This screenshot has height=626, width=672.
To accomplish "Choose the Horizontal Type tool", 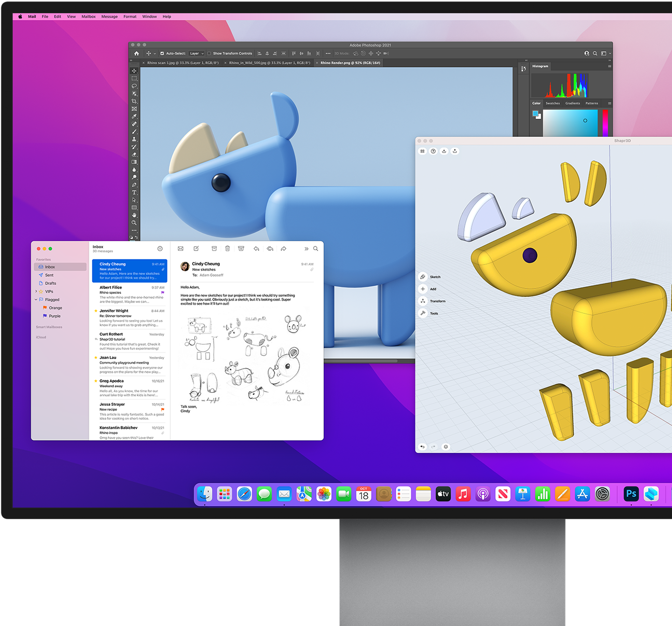I will pyautogui.click(x=134, y=192).
